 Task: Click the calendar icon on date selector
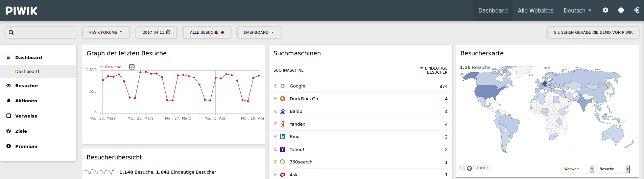168,32
